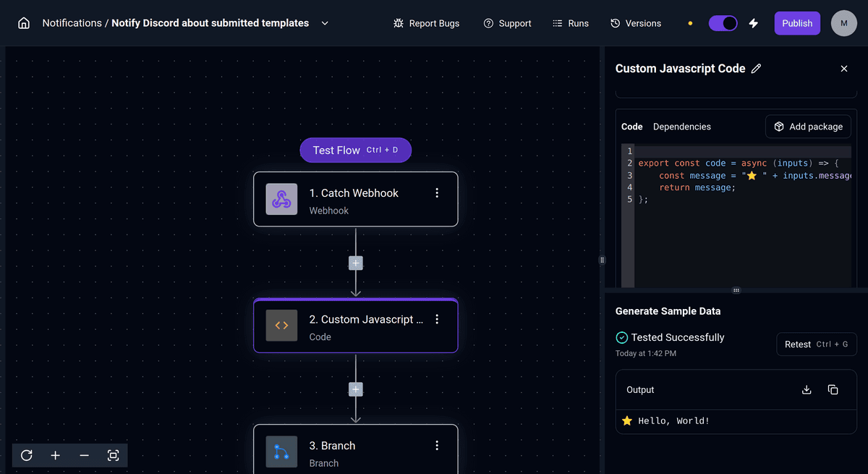Click inside the code editor line 3
This screenshot has width=868, height=474.
pyautogui.click(x=745, y=176)
